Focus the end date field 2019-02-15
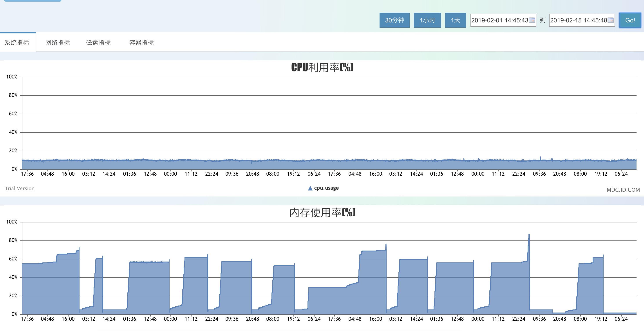The width and height of the screenshot is (644, 331). (582, 20)
